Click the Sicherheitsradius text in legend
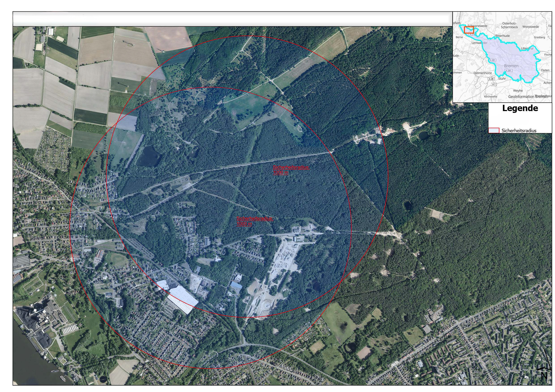 pos(519,131)
